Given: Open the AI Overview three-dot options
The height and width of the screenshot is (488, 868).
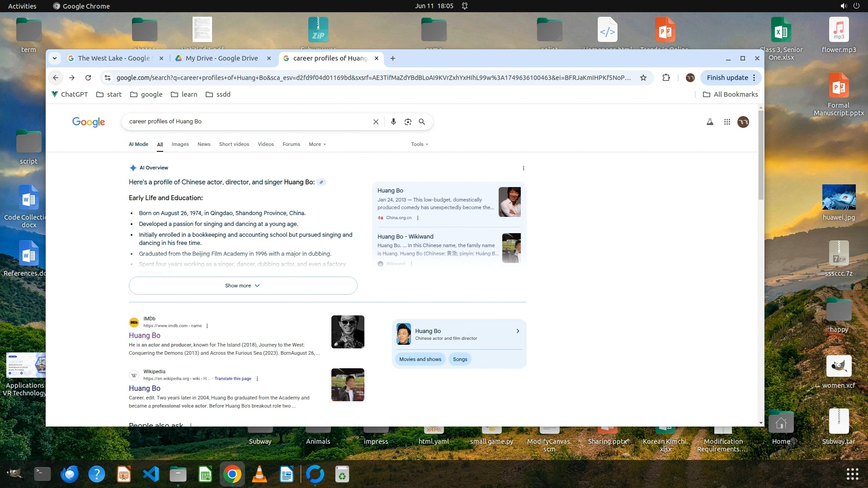Looking at the screenshot, I should click(x=524, y=168).
